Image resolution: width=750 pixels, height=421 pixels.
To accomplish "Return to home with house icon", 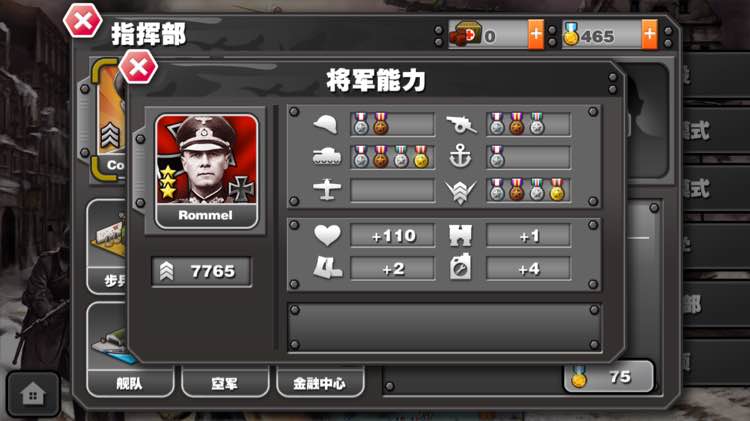I will point(33,395).
